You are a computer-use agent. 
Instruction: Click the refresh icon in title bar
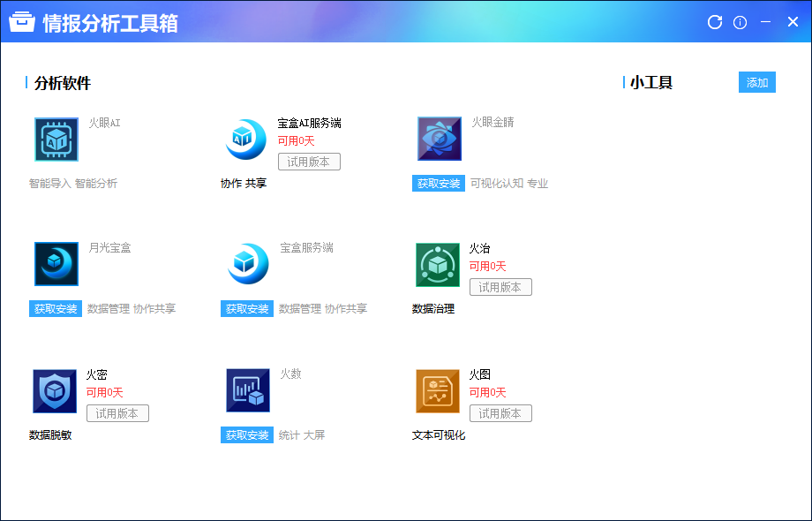[x=715, y=22]
